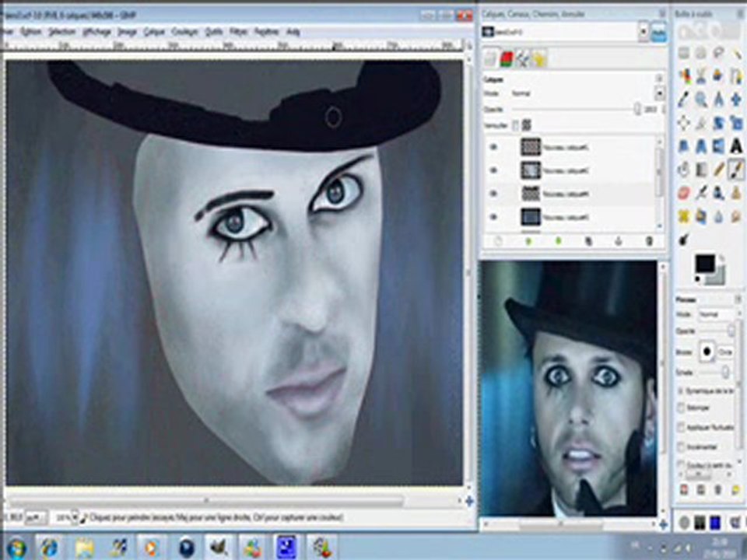Screen dimensions: 747x560
Task: Open the Calque menu
Action: (x=154, y=32)
